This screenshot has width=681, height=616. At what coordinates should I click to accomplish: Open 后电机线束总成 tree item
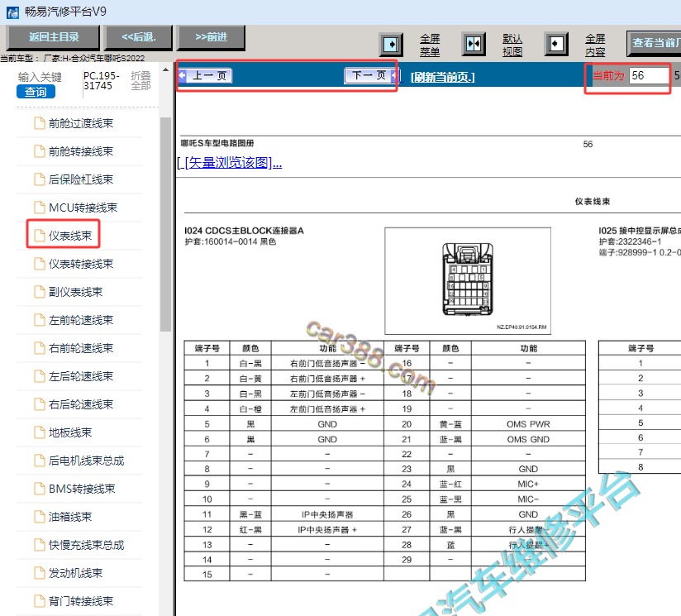pos(87,461)
